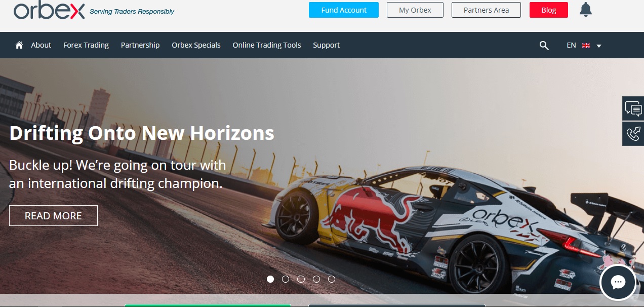The height and width of the screenshot is (307, 644).
Task: Click the home icon in navigation bar
Action: pyautogui.click(x=19, y=45)
